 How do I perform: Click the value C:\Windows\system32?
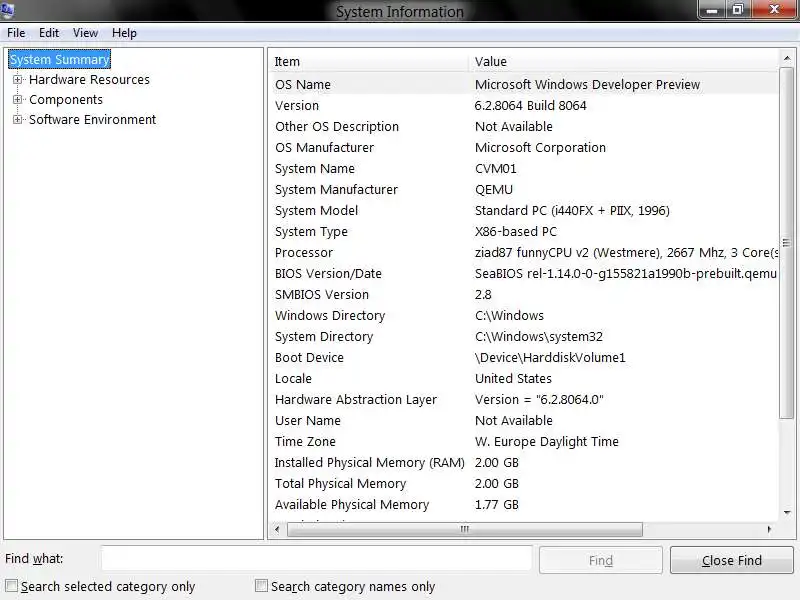[x=539, y=336]
